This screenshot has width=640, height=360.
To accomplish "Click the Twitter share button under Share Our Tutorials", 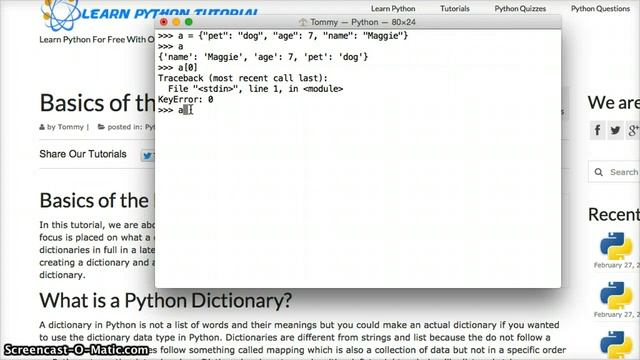I will (x=148, y=156).
